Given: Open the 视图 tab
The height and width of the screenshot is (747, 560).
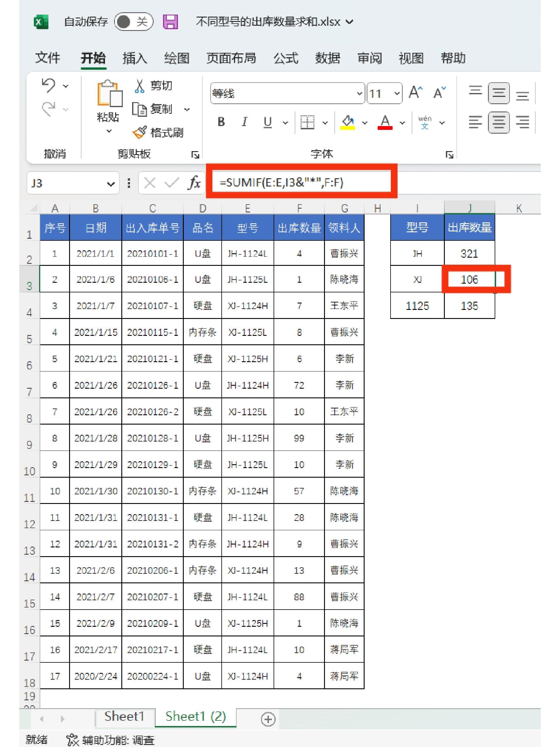Looking at the screenshot, I should pos(411,58).
